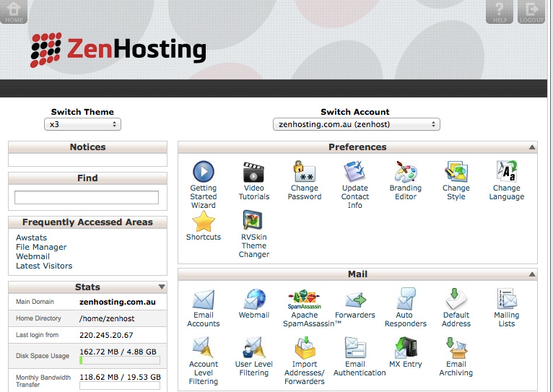553x392 pixels.
Task: Open the Change Password icon
Action: [305, 172]
